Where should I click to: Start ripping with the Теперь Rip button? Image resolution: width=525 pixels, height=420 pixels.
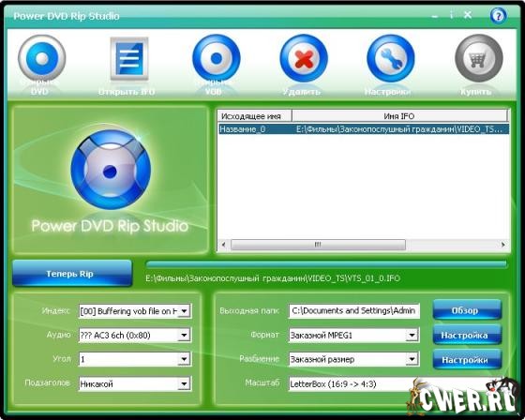[x=71, y=274]
